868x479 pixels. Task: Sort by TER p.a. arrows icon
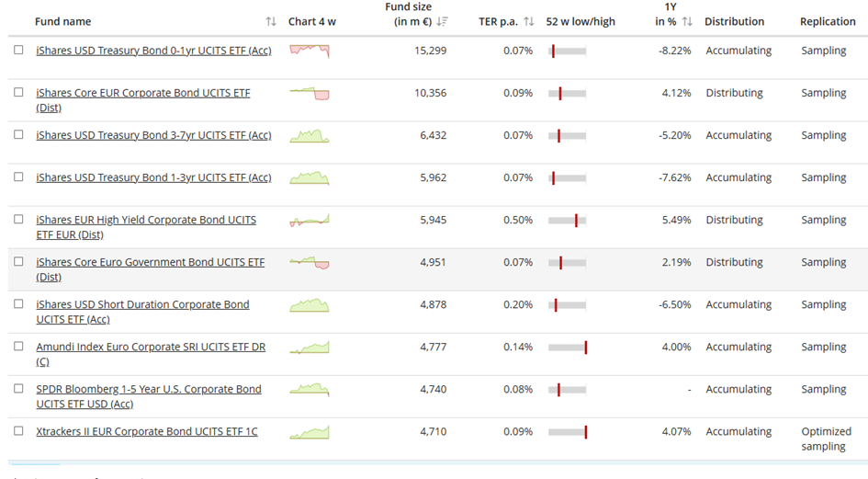pyautogui.click(x=528, y=22)
